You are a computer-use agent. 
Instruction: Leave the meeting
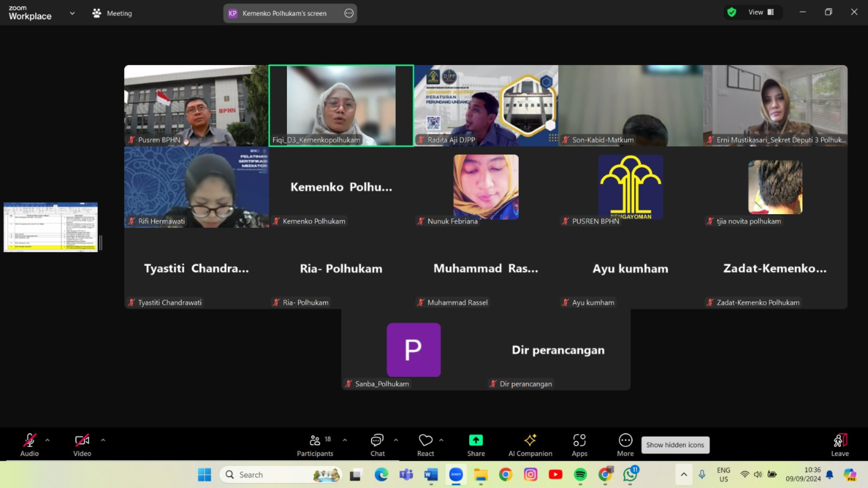tap(840, 445)
